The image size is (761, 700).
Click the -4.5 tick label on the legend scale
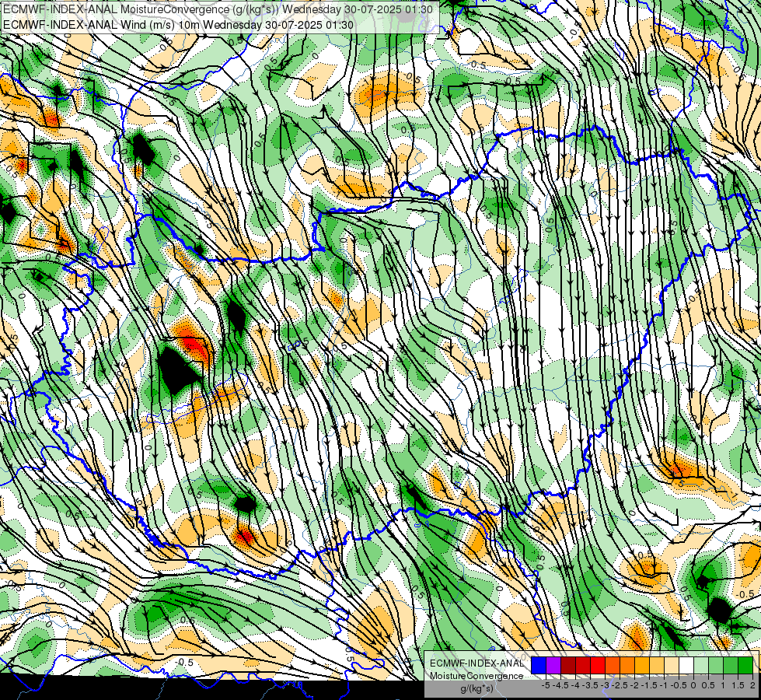(560, 685)
